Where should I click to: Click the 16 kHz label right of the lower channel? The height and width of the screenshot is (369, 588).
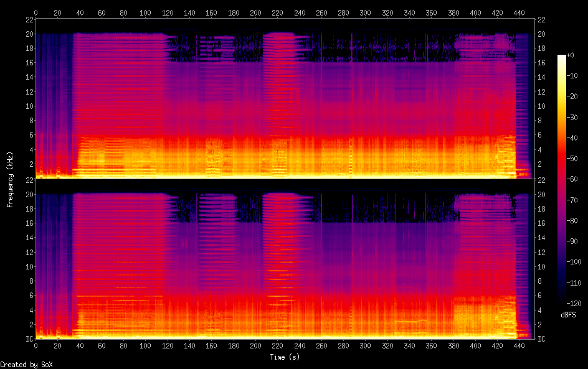[x=541, y=223]
